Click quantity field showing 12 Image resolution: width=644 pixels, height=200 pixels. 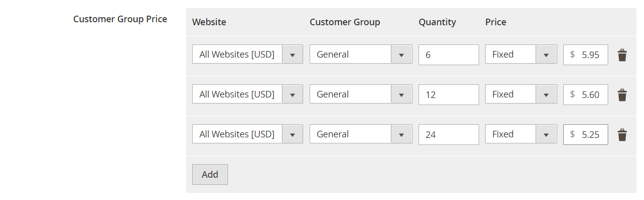[449, 94]
